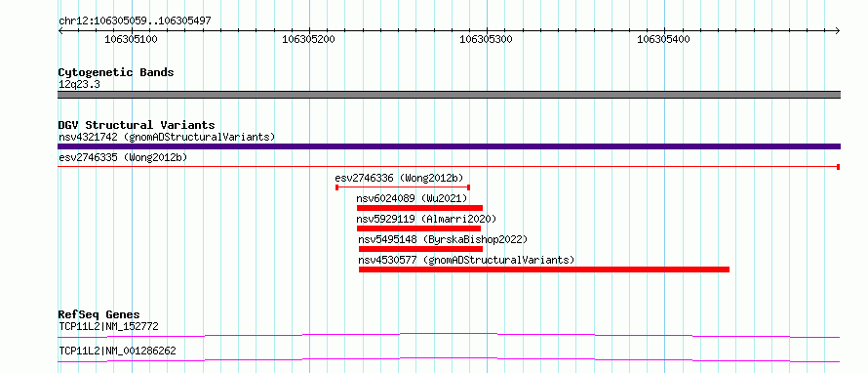Open gene label TCP11L2|NM_152772

tap(108, 326)
